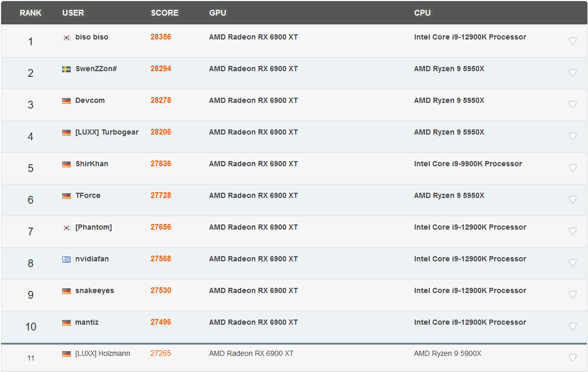
Task: Click the CPU column header
Action: (x=422, y=13)
